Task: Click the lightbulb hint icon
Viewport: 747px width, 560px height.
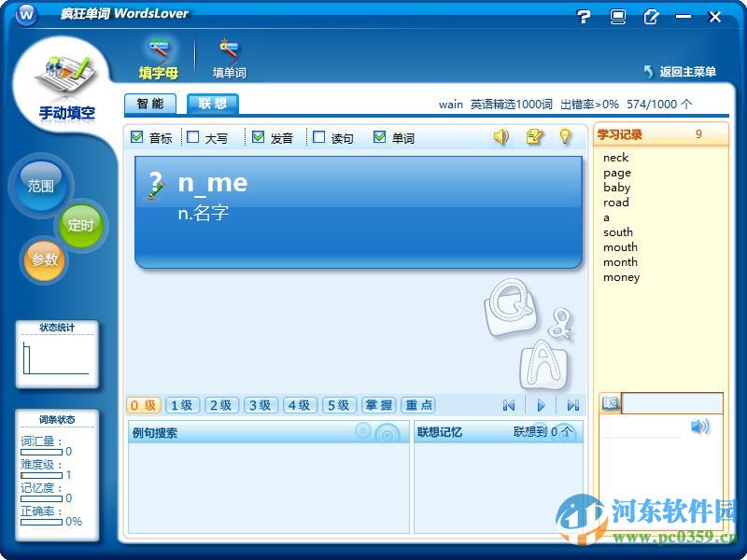Action: 564,137
